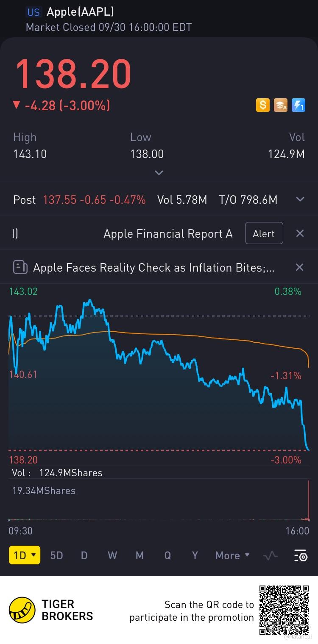Open the Apple Faces Reality Check headline
This screenshot has width=318, height=644.
(x=153, y=268)
